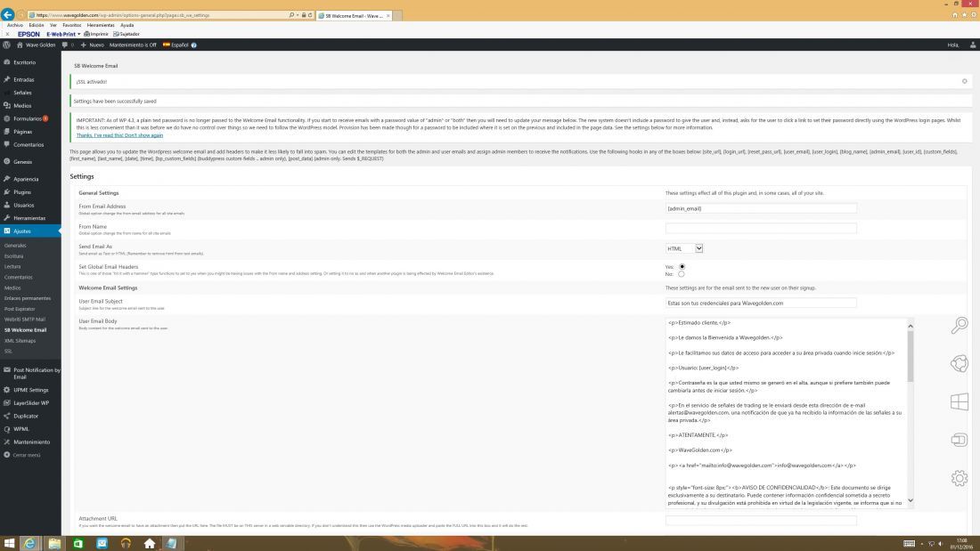The width and height of the screenshot is (980, 551).
Task: Open the Charms Devices icon
Action: (x=960, y=440)
